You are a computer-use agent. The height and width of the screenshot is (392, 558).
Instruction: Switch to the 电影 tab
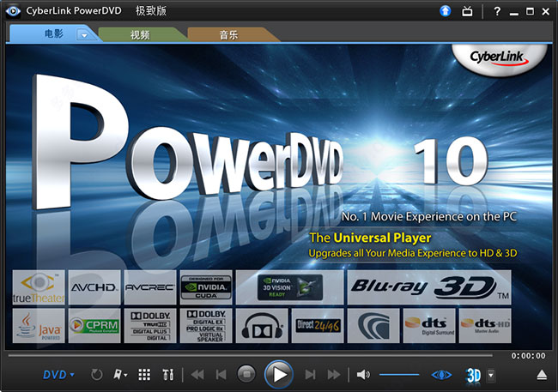point(53,34)
